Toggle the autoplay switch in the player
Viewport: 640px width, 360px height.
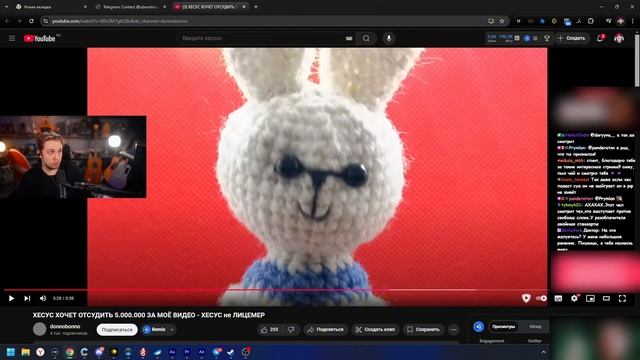(x=542, y=298)
